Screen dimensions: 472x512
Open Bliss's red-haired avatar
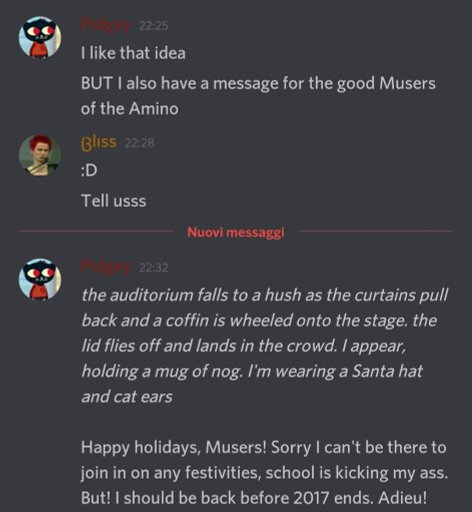point(40,155)
